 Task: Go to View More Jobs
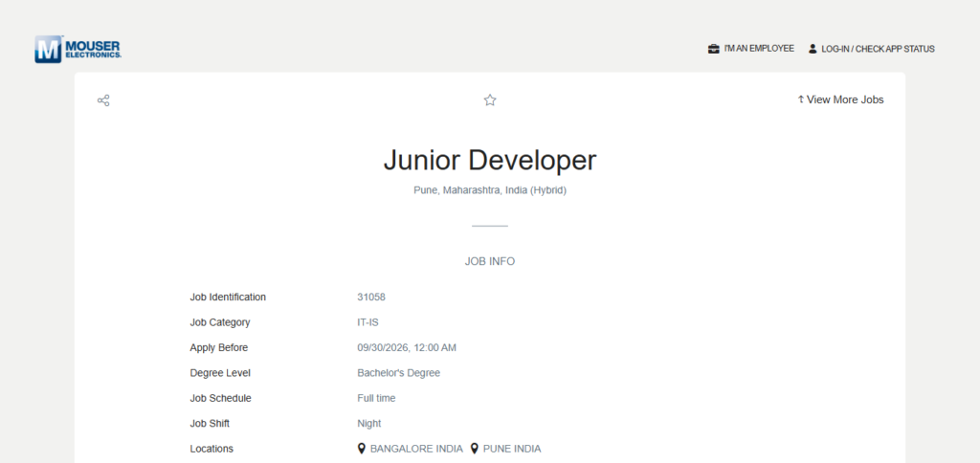[845, 100]
